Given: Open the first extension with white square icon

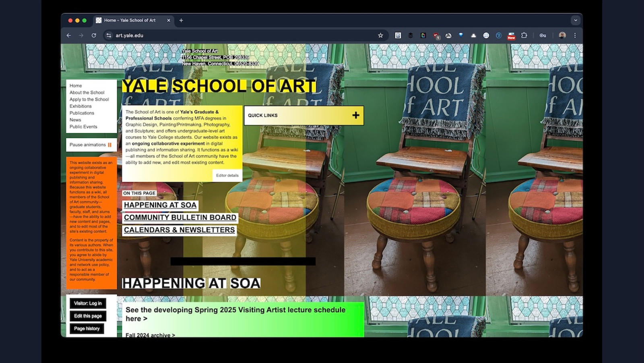Looking at the screenshot, I should [x=398, y=35].
